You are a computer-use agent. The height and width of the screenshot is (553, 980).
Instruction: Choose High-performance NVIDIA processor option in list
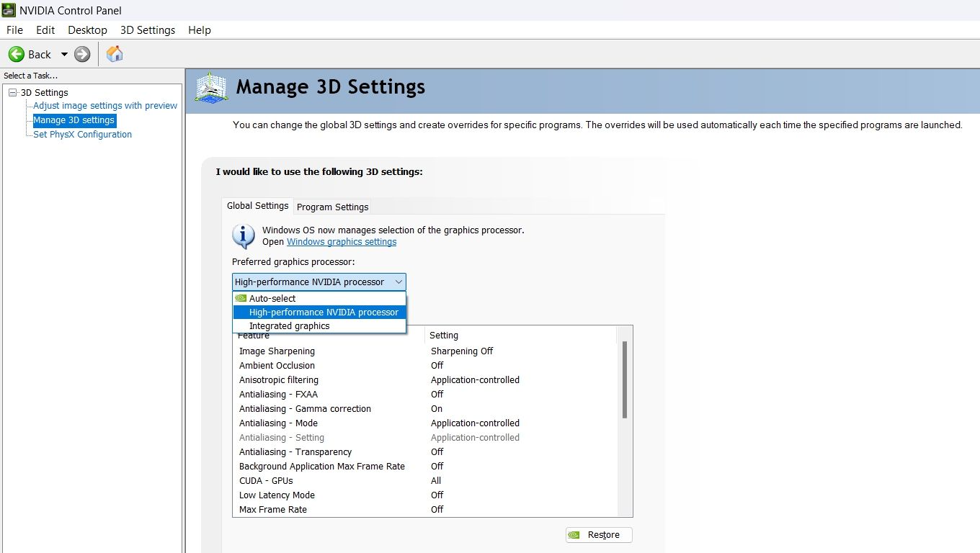pos(319,313)
